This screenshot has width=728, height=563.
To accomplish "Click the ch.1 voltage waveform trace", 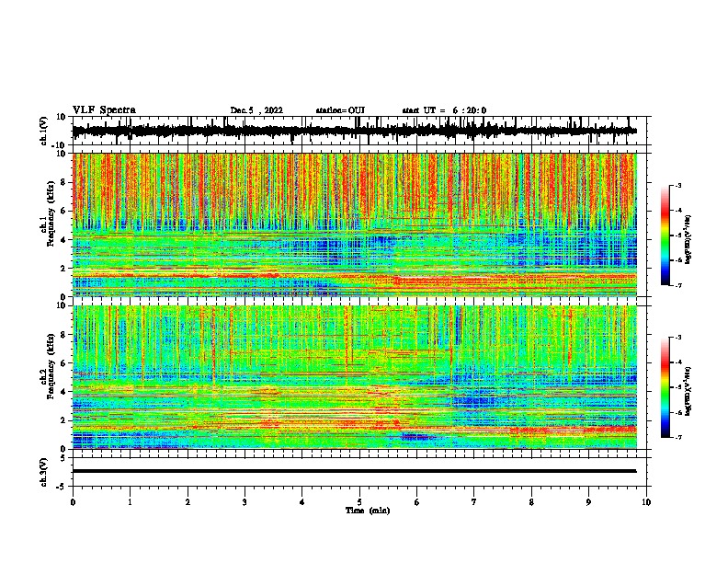I will [354, 131].
